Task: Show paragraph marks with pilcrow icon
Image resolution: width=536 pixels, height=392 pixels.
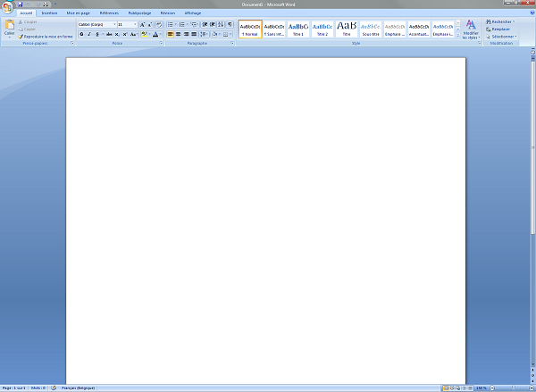Action: coord(230,24)
